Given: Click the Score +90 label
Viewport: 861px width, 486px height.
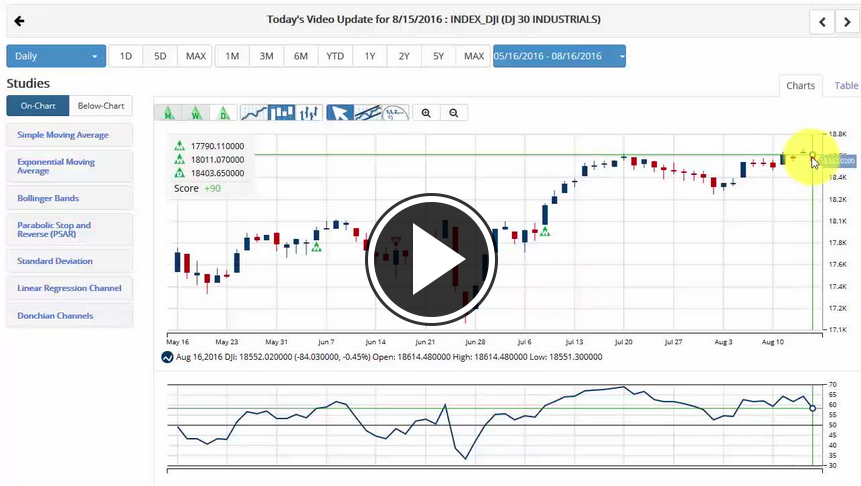Looking at the screenshot, I should (x=197, y=188).
